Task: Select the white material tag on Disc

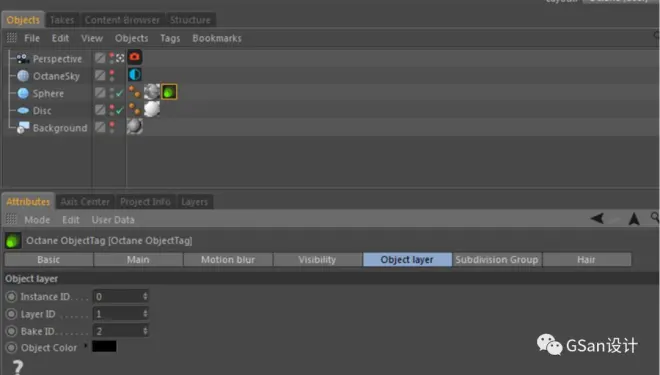Action: (152, 109)
